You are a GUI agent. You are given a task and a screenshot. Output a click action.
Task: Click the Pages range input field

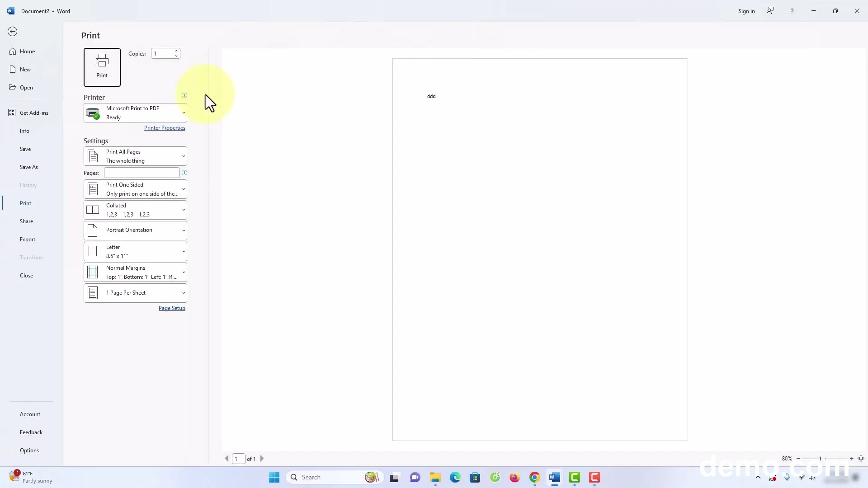point(142,173)
